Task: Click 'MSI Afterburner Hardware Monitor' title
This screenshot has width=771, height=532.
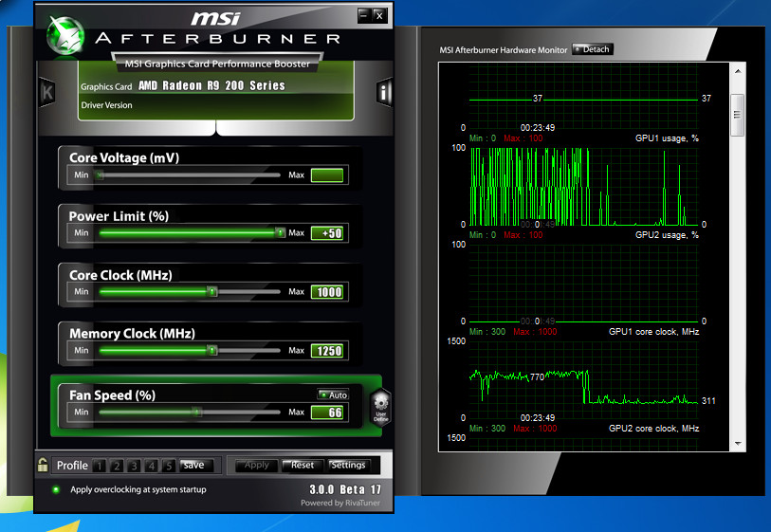Action: click(x=503, y=49)
